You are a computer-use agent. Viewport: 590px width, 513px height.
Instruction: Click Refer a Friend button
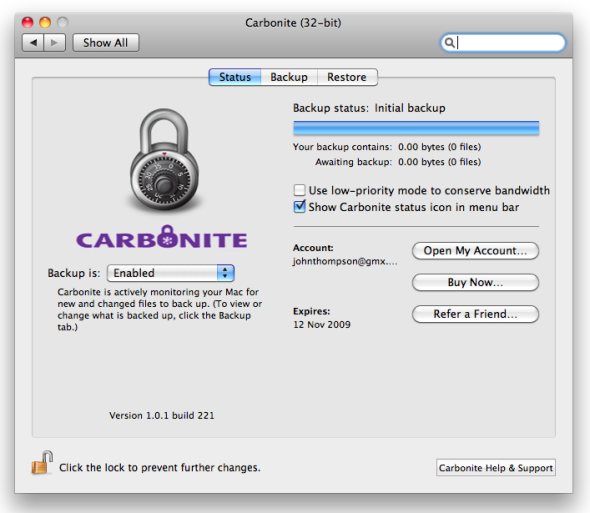pos(476,314)
